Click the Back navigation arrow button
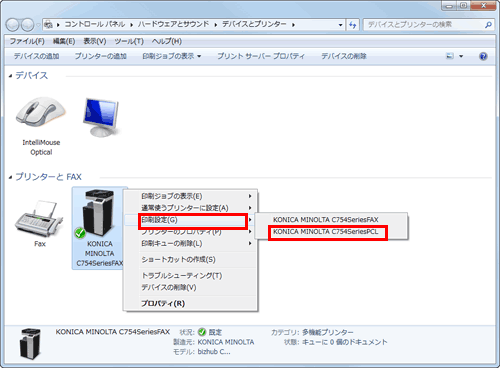Image resolution: width=500 pixels, height=368 pixels. click(x=13, y=24)
